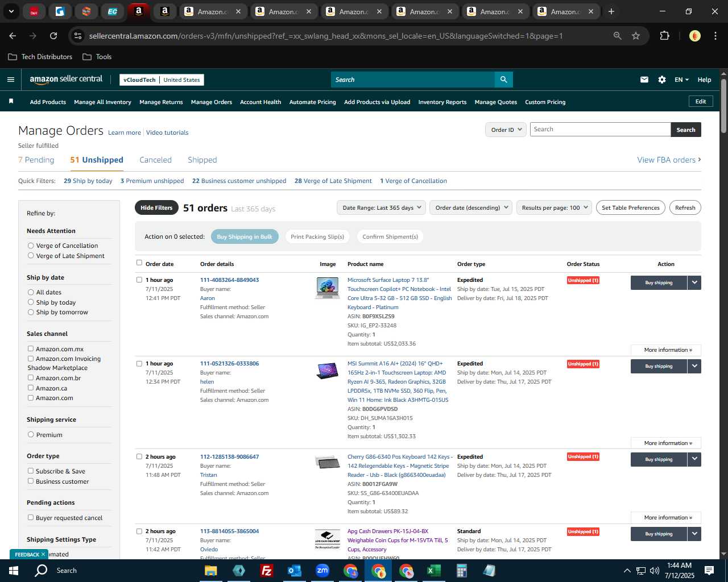Open the Seller Central hamburger menu
The image size is (728, 582).
coord(10,80)
